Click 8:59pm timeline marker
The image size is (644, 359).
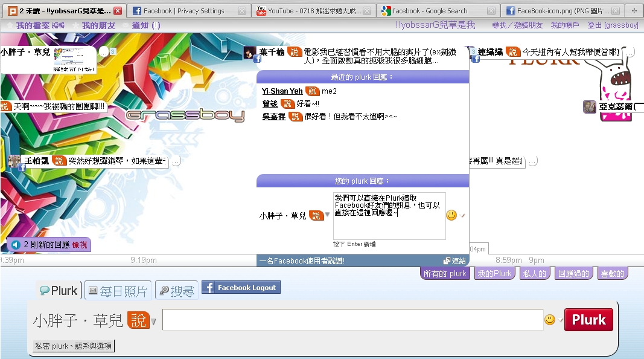(x=508, y=260)
